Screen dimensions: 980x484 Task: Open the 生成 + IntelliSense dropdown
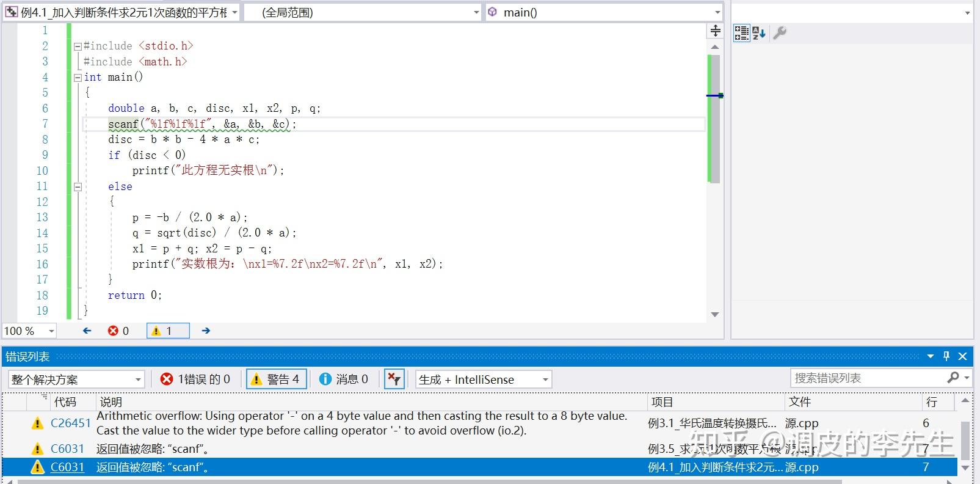pyautogui.click(x=484, y=380)
